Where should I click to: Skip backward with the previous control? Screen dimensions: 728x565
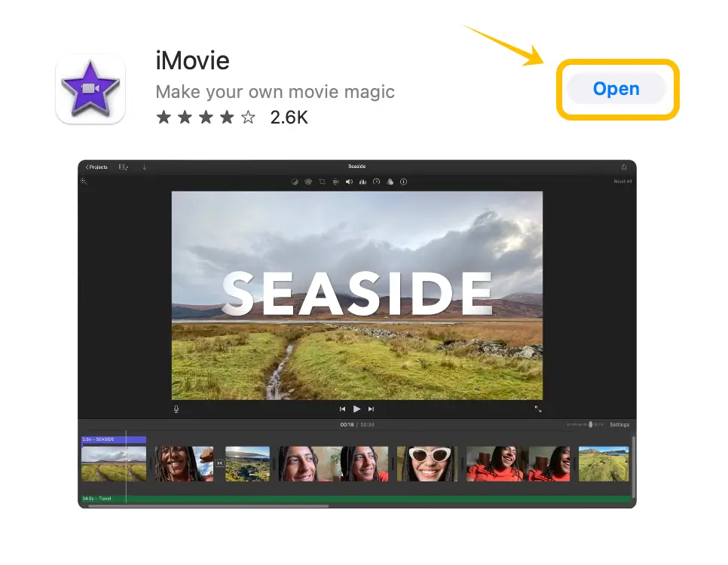coord(343,408)
